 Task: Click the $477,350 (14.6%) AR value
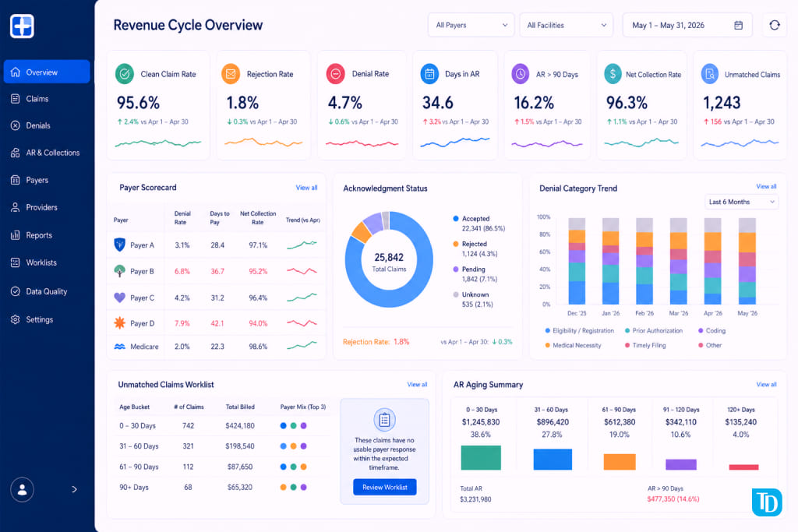click(x=673, y=499)
